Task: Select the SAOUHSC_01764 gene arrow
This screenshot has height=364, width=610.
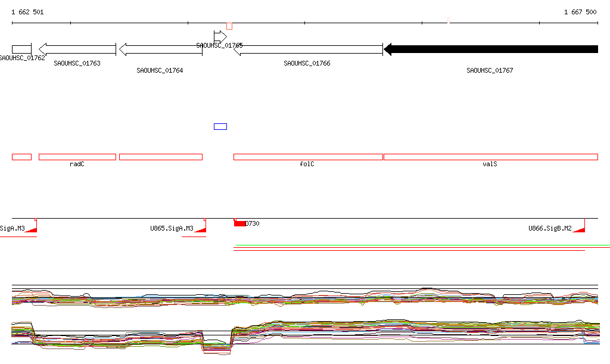Action: click(161, 49)
